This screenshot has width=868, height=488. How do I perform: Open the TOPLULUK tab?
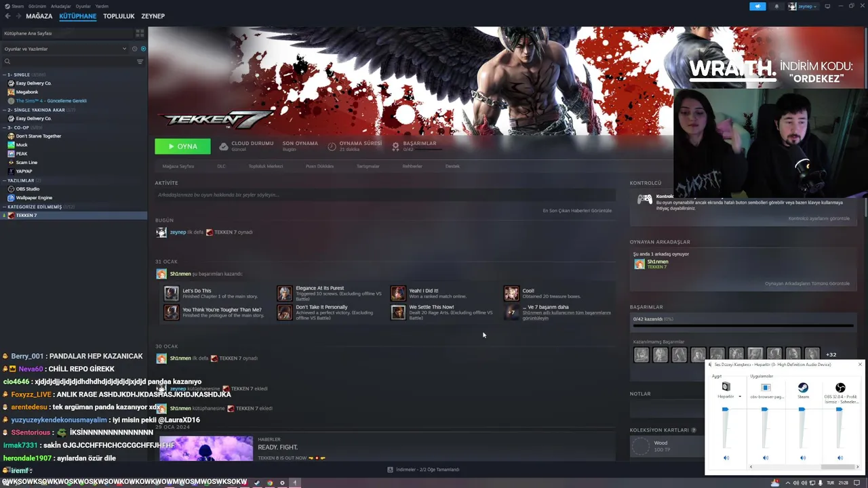119,16
